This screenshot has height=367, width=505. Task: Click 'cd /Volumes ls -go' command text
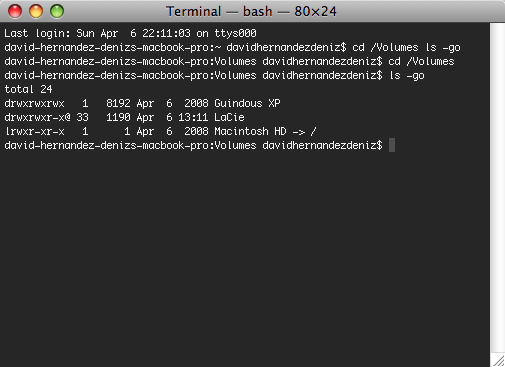point(406,47)
